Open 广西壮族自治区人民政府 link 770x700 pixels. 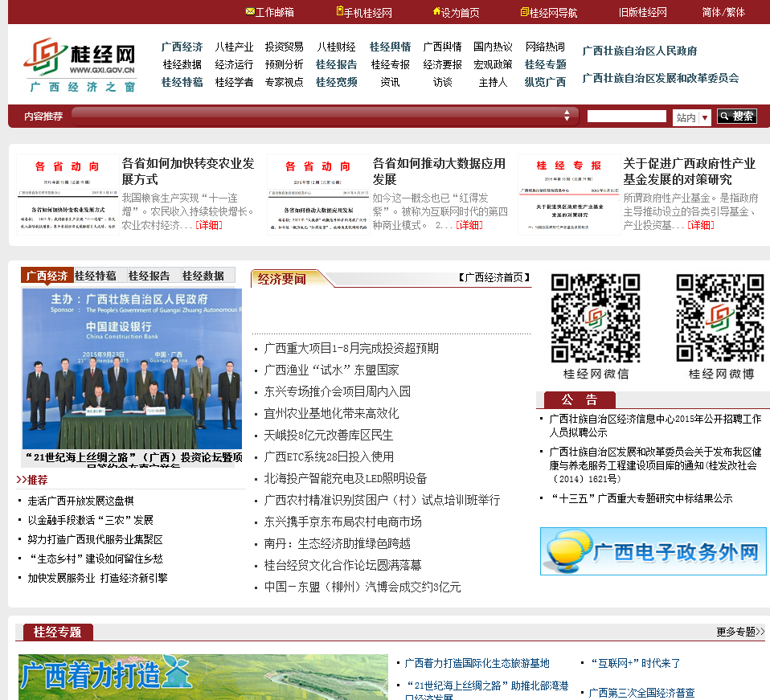point(640,51)
